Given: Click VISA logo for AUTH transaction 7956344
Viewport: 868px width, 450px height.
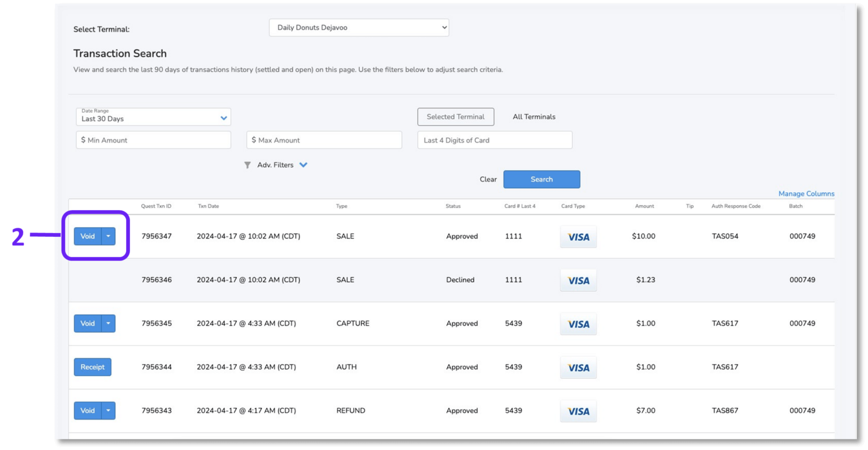Looking at the screenshot, I should (578, 367).
